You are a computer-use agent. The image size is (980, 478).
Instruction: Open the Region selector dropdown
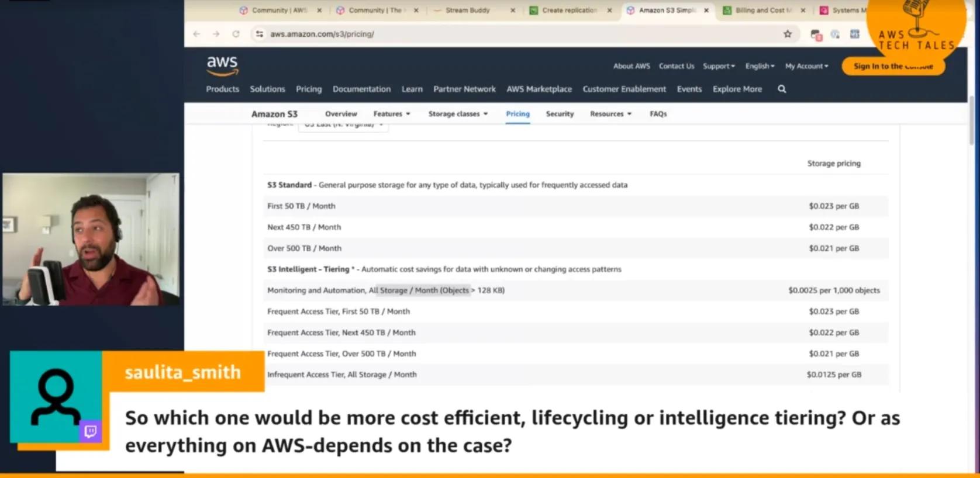[x=343, y=126]
